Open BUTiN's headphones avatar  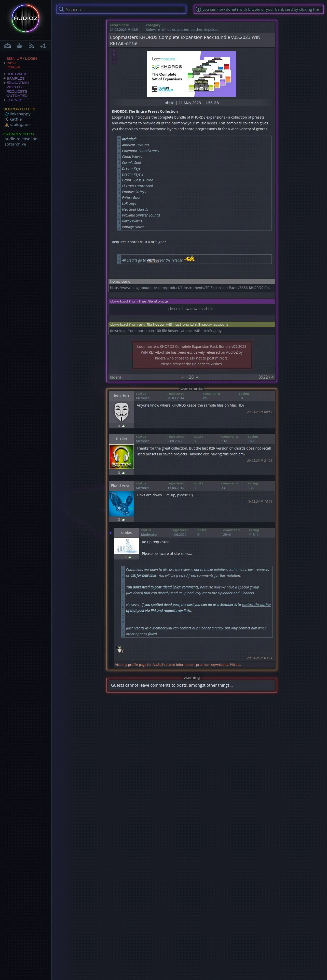pyautogui.click(x=121, y=456)
